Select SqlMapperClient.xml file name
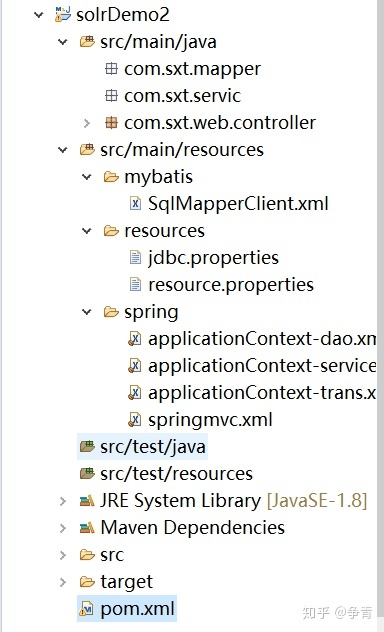Viewport: 384px width, 632px height. click(x=239, y=204)
